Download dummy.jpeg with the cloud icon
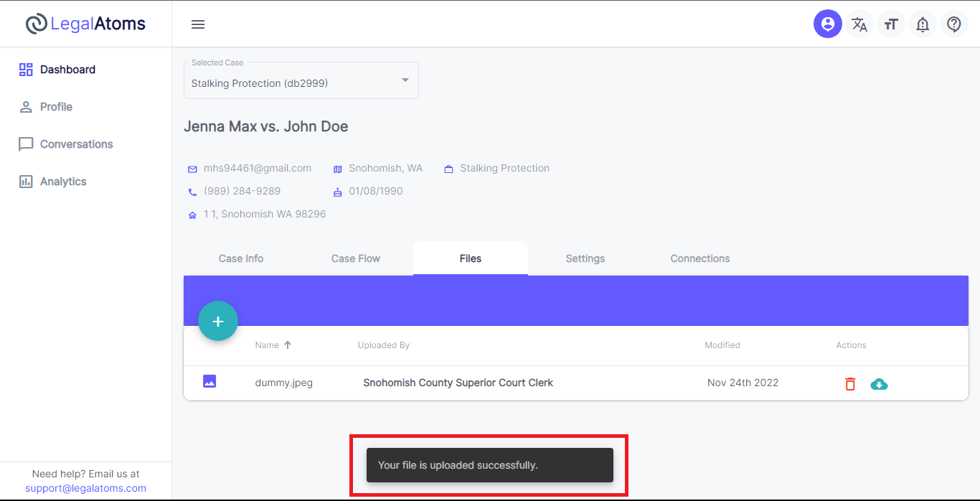This screenshot has height=501, width=980. point(879,384)
